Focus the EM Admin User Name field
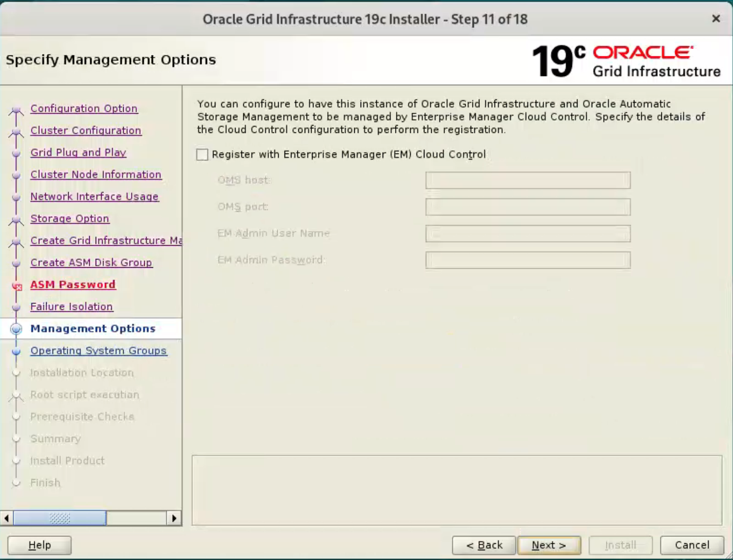The width and height of the screenshot is (733, 560). [528, 233]
